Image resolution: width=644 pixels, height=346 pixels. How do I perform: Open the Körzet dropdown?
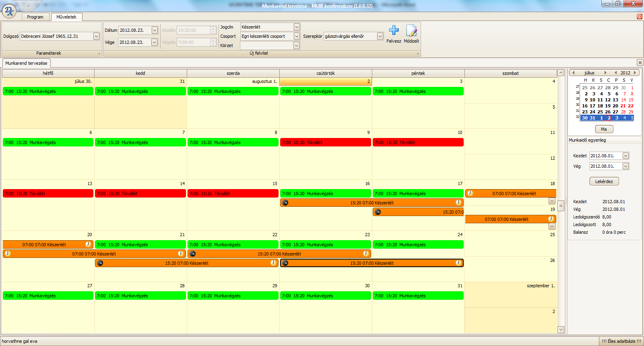pos(297,45)
